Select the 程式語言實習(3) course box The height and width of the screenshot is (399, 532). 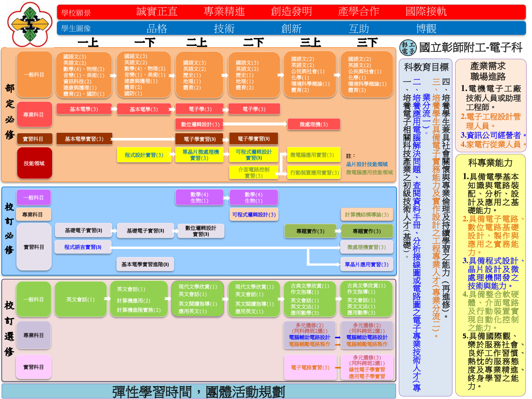pos(83,247)
